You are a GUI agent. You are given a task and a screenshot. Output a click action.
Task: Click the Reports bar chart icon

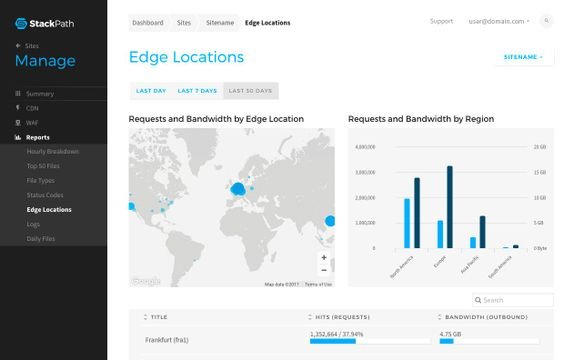click(x=18, y=137)
